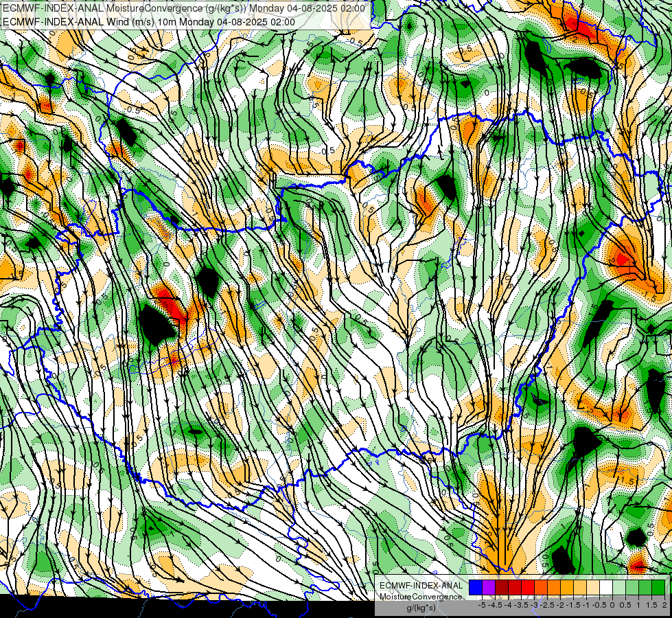Click the legend's ECMWF-INDEX-ANAL label
This screenshot has height=618, width=672.
click(x=421, y=586)
